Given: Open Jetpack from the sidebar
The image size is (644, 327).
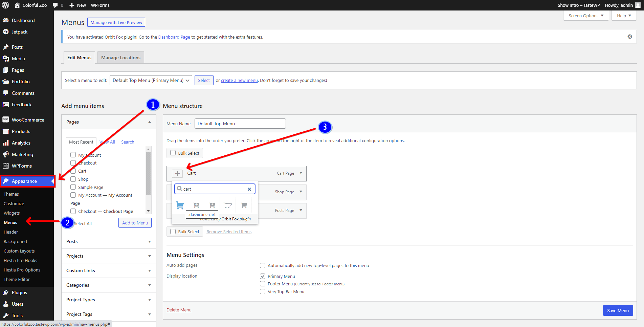Looking at the screenshot, I should (x=20, y=32).
